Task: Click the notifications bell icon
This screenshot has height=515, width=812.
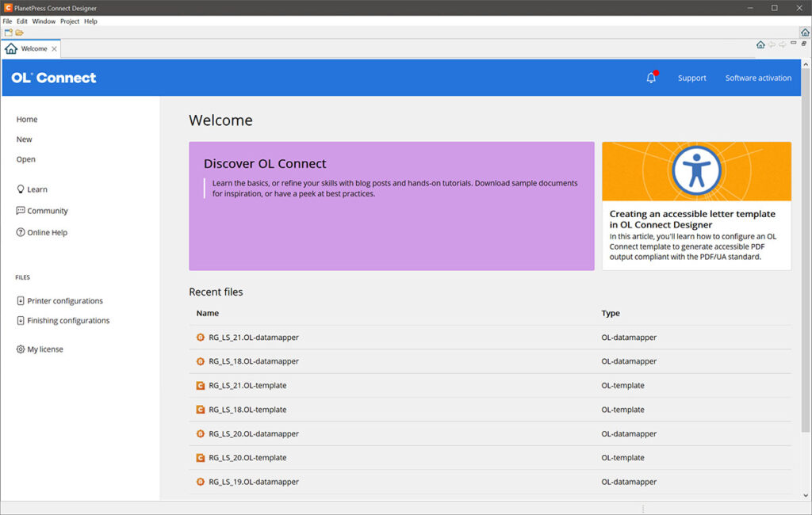Action: point(651,78)
